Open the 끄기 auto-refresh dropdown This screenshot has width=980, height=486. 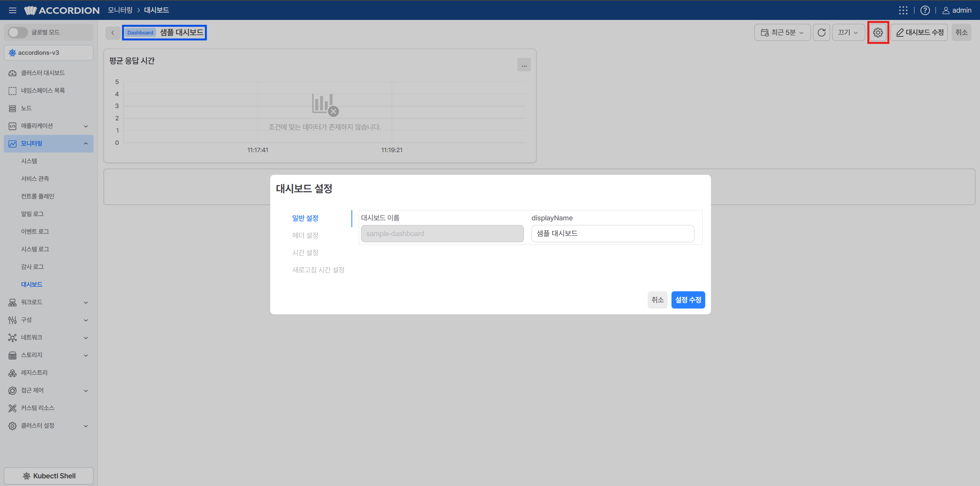point(848,33)
